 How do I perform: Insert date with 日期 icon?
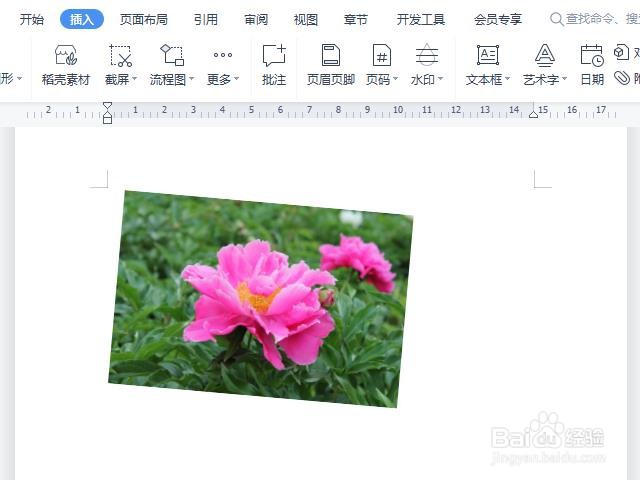tap(592, 55)
